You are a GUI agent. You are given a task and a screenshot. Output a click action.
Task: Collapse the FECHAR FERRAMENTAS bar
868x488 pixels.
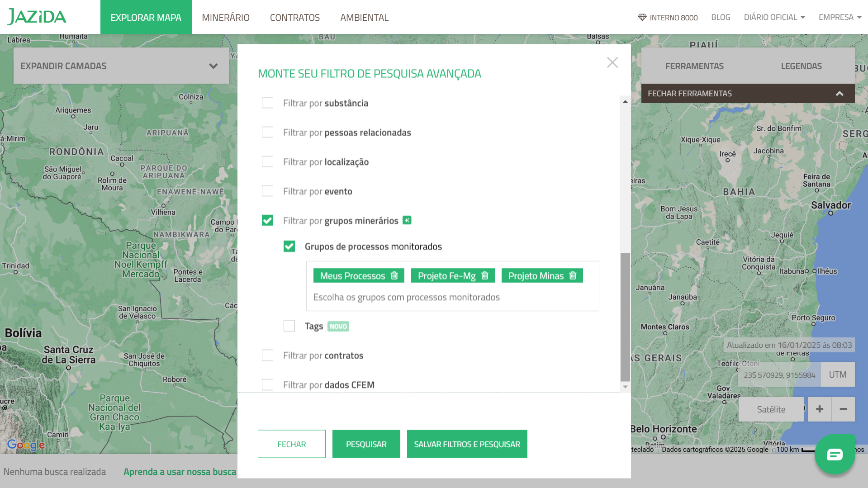(748, 94)
